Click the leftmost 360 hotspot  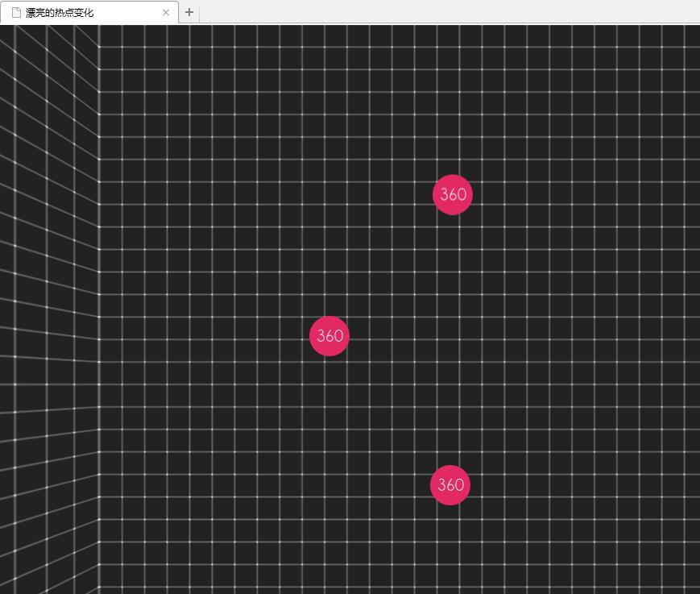[329, 336]
